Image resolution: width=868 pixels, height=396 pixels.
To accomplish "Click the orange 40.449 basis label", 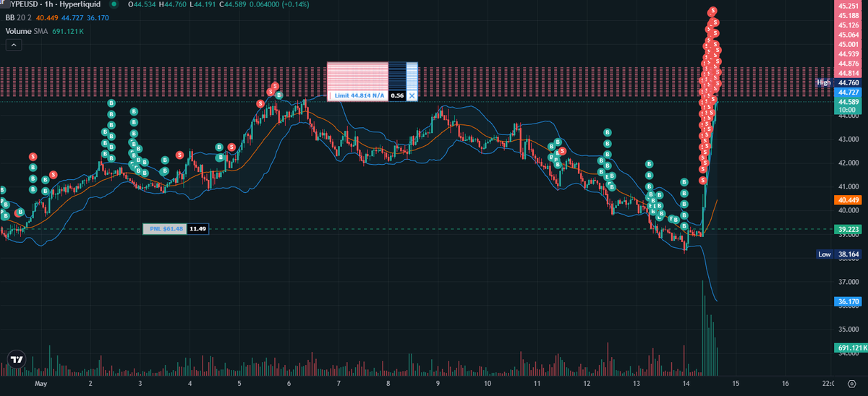I will [x=848, y=199].
